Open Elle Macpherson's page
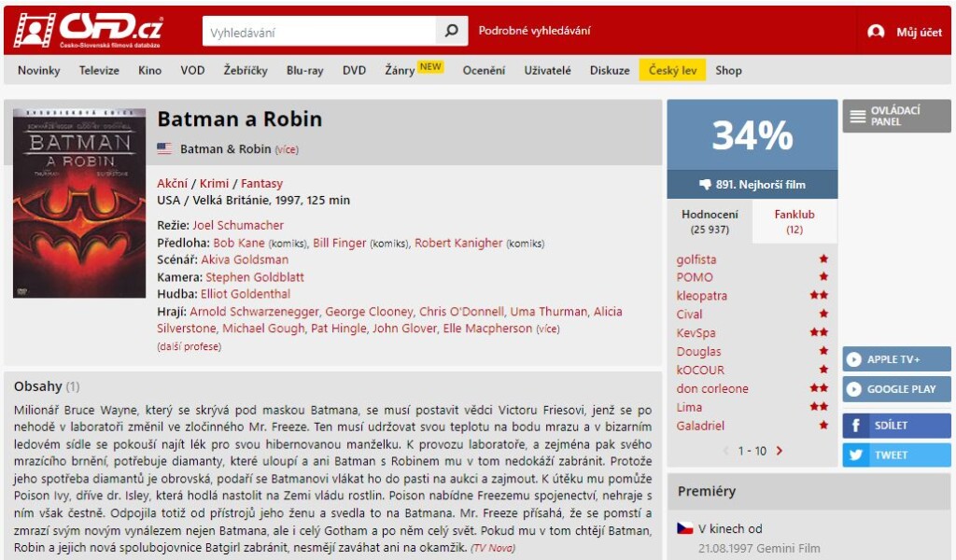Image resolution: width=956 pixels, height=560 pixels. [487, 329]
